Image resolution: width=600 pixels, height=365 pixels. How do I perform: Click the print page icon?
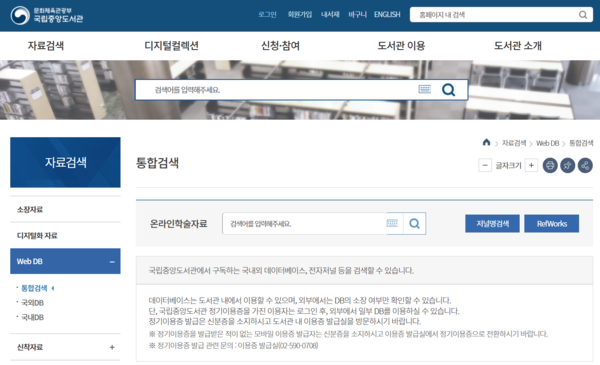[x=550, y=165]
